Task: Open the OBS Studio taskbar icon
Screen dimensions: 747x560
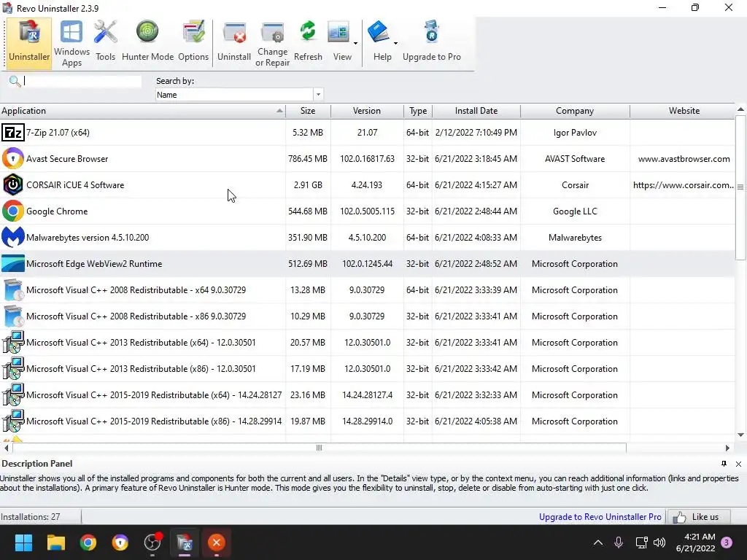Action: [152, 542]
